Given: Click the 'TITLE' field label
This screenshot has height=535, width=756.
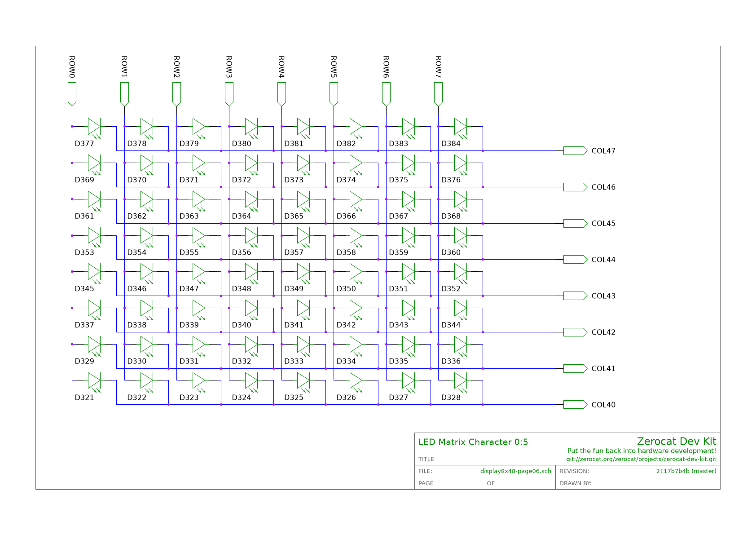Looking at the screenshot, I should (x=426, y=459).
